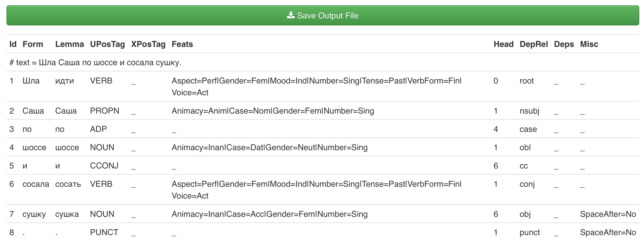Select the Head column header
The width and height of the screenshot is (644, 249).
pyautogui.click(x=503, y=44)
